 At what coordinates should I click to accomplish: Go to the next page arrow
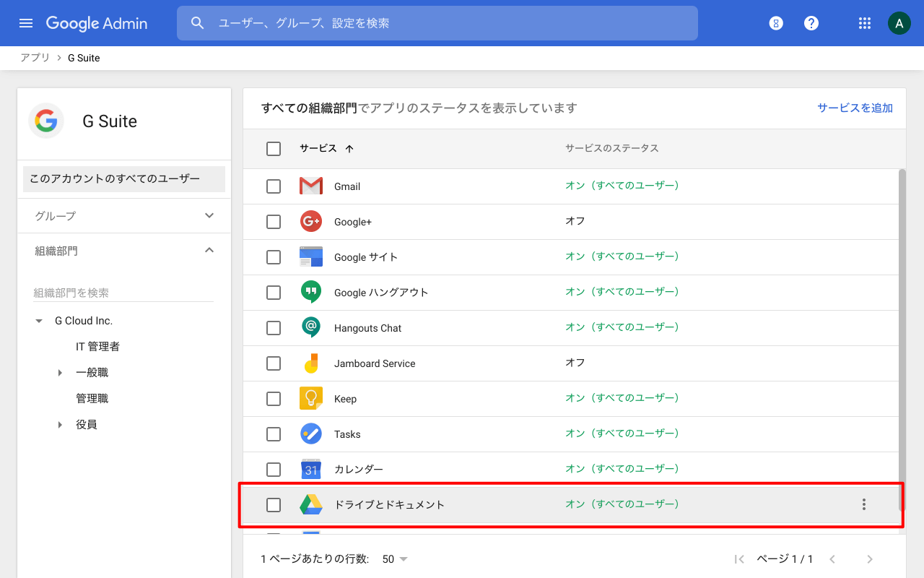[870, 559]
